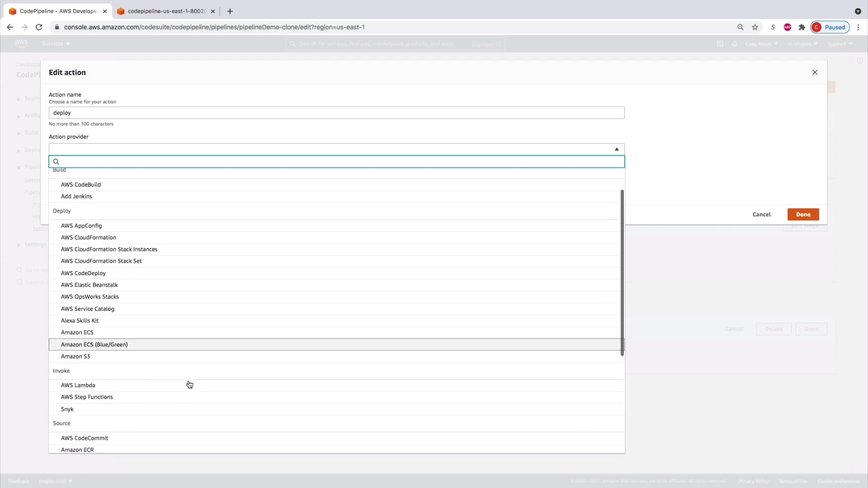Edit the Action name field
868x488 pixels.
tap(337, 113)
